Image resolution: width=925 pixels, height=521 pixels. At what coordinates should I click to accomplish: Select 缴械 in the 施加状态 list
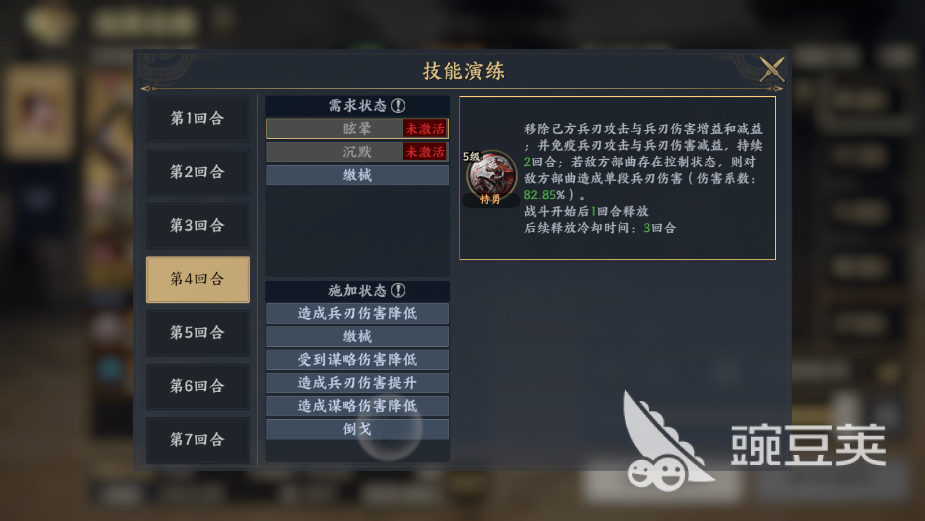click(357, 336)
